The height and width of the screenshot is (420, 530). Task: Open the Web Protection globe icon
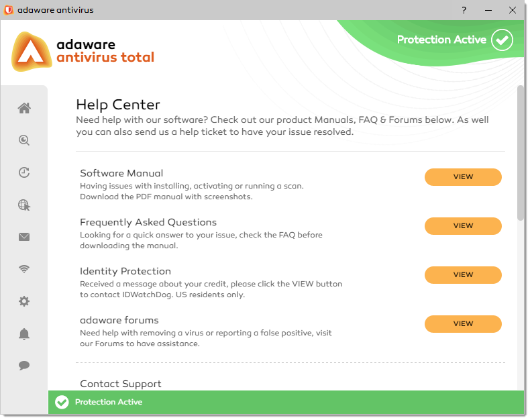tap(24, 205)
